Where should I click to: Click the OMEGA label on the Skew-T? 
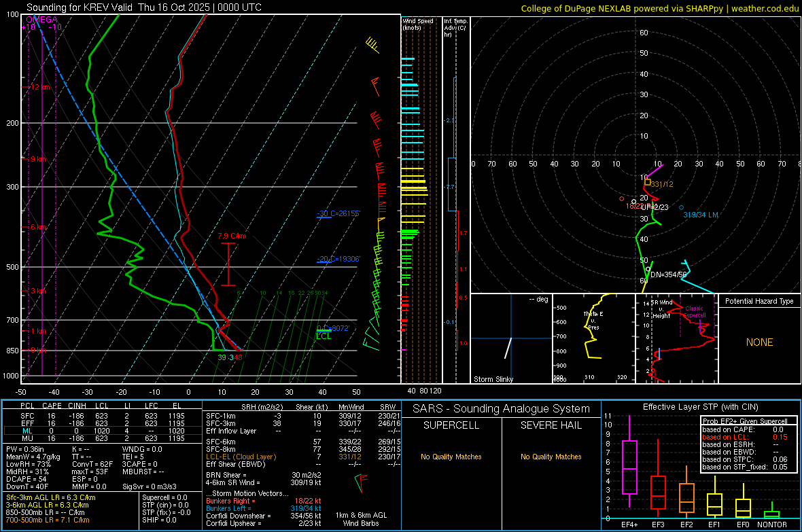click(42, 20)
